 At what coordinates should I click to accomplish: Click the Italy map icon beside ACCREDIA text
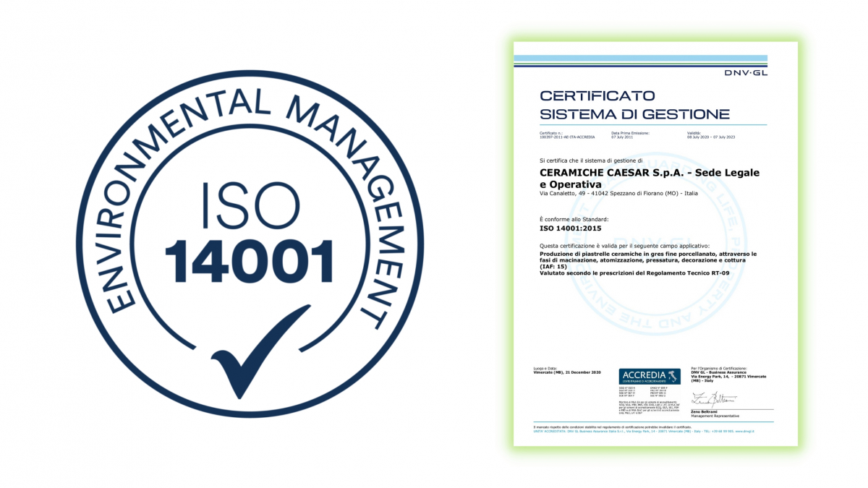tap(673, 375)
